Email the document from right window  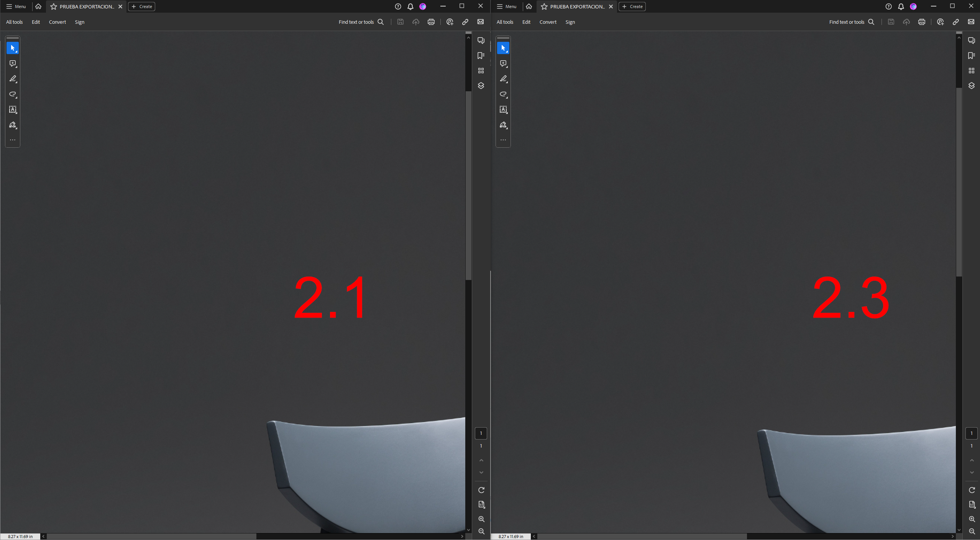[971, 22]
